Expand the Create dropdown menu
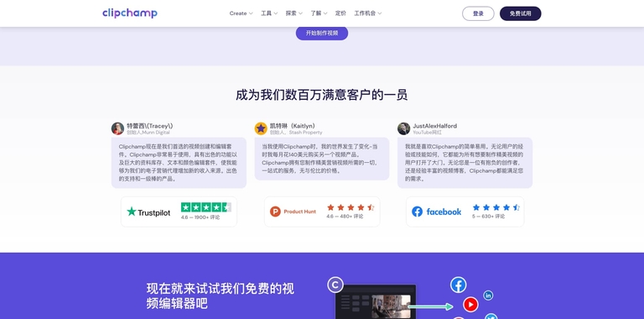 tap(241, 13)
